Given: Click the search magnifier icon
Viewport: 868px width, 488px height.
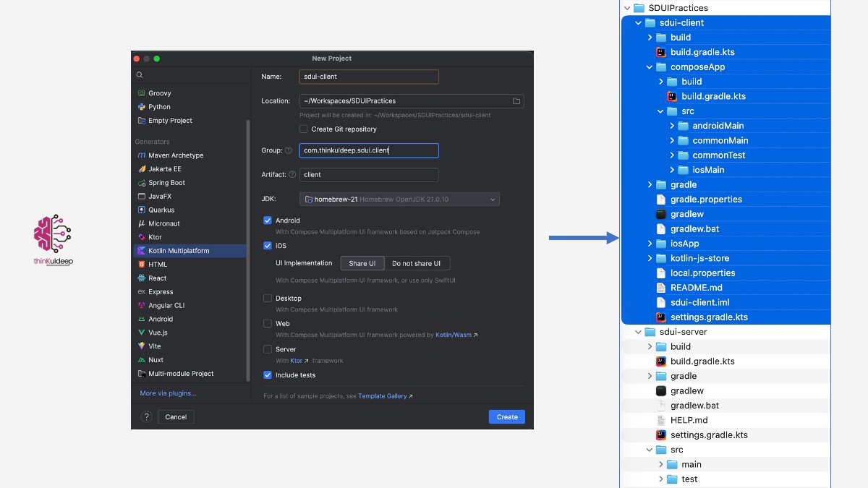Looking at the screenshot, I should coord(140,75).
